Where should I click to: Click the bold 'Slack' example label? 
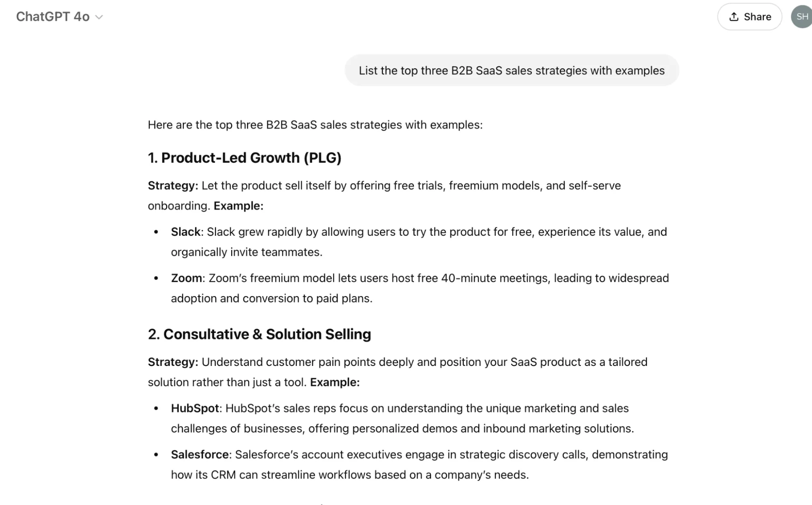[186, 232]
